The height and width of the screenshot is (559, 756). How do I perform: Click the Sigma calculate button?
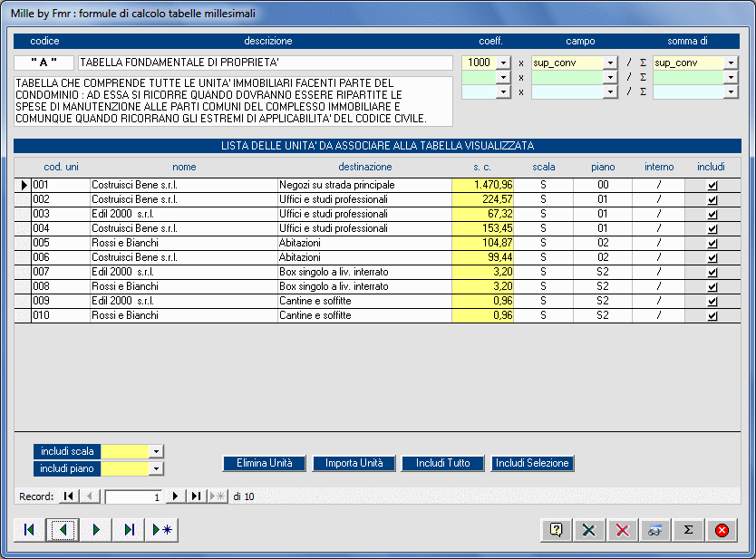coord(689,530)
